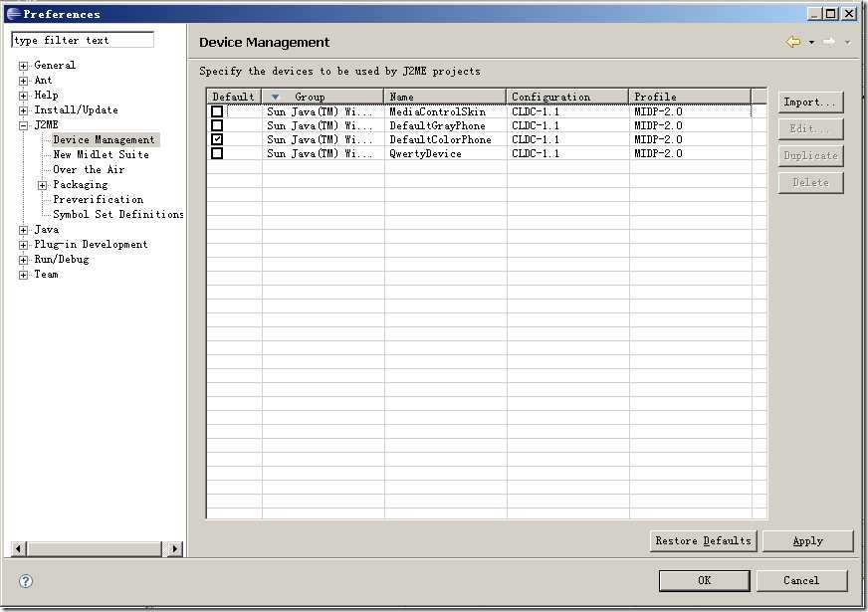Select Over the Air preference page

click(x=89, y=170)
